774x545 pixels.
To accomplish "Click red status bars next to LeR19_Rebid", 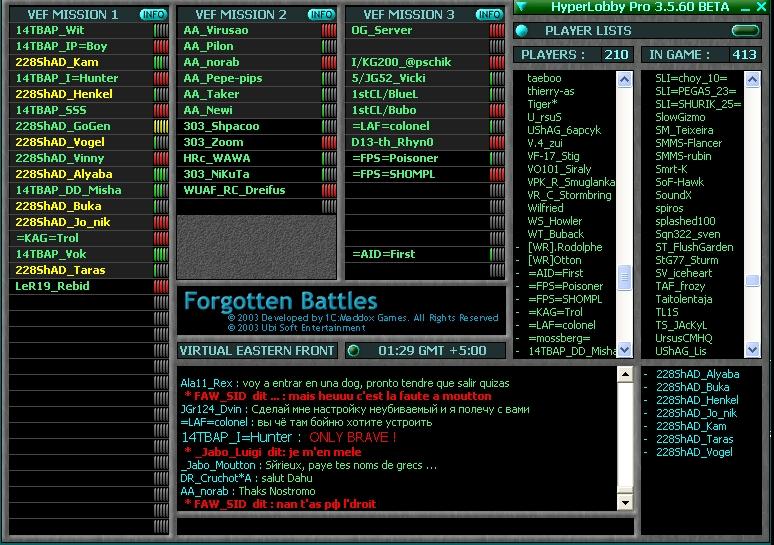I will click(x=161, y=286).
